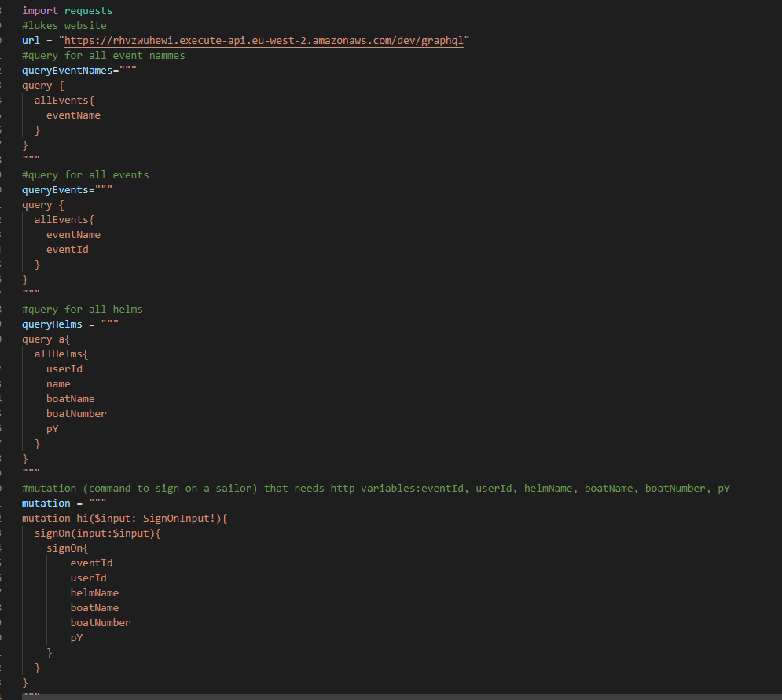Click the 'queryEvents' variable name
The width and height of the screenshot is (782, 700).
coord(55,190)
